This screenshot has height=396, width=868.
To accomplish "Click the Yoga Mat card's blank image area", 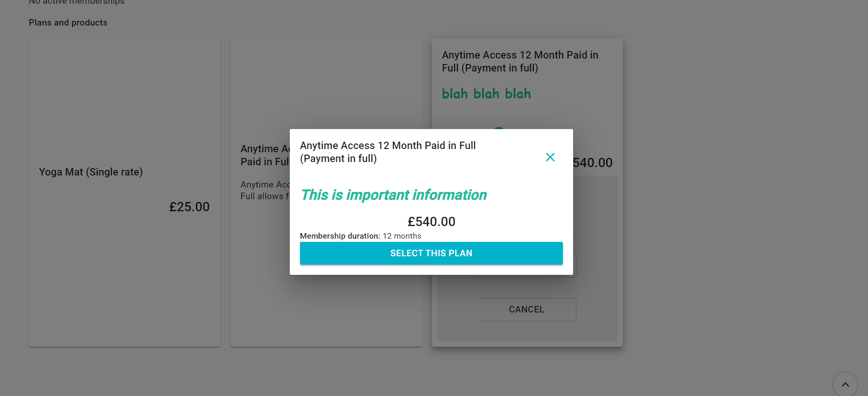I will pyautogui.click(x=124, y=97).
